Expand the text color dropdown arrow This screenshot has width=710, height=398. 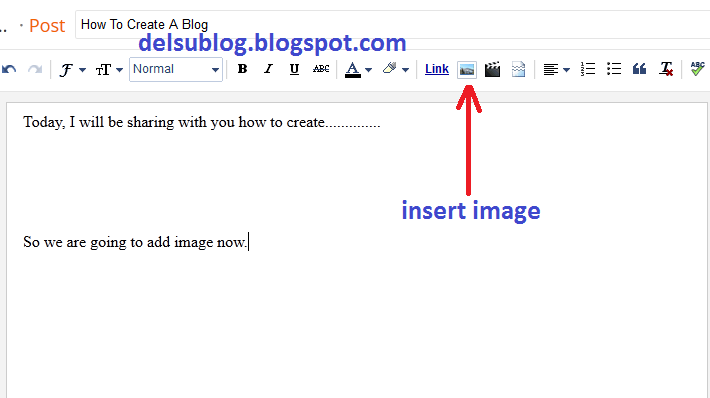(369, 70)
